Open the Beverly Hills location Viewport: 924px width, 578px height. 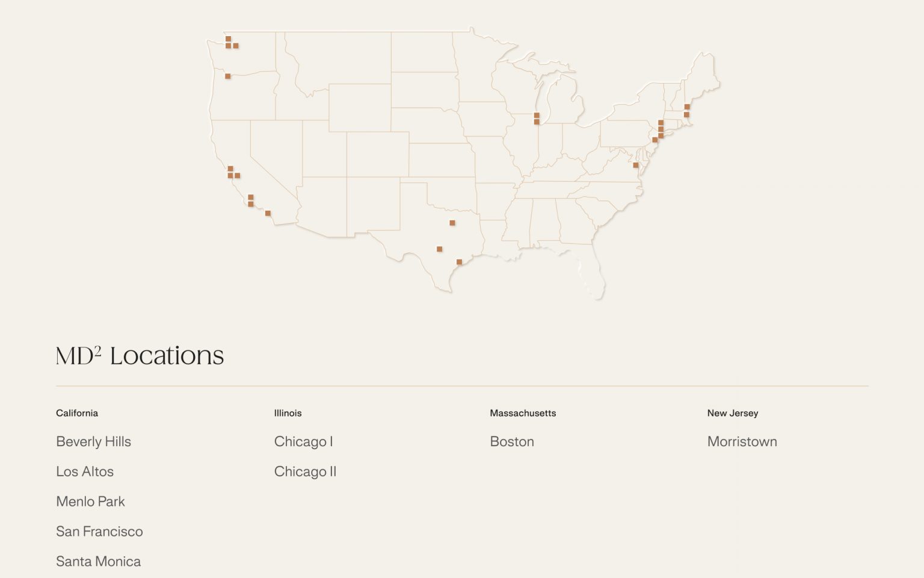93,441
